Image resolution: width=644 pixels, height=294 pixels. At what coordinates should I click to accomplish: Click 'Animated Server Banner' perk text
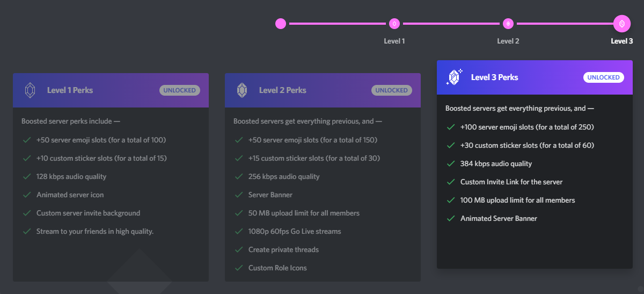tap(499, 218)
